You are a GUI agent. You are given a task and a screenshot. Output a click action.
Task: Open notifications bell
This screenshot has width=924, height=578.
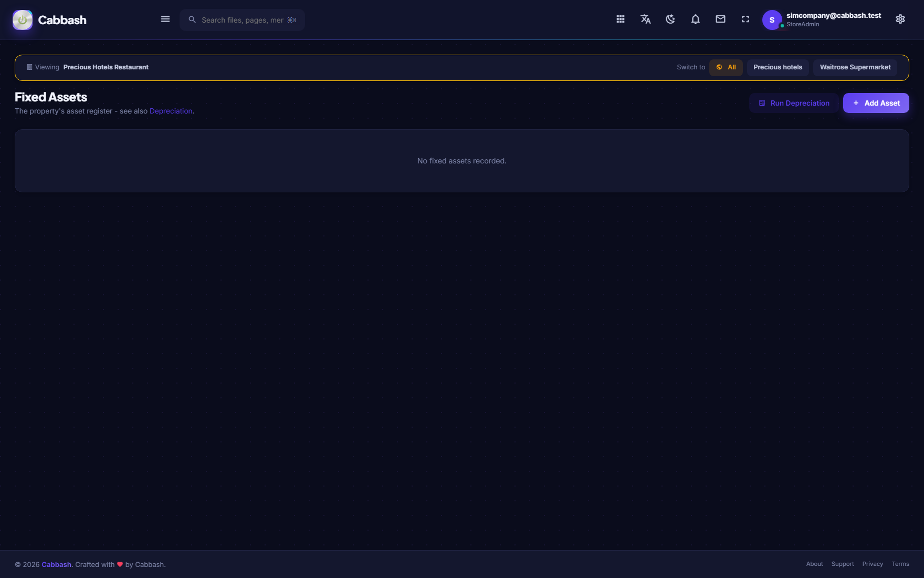tap(696, 19)
